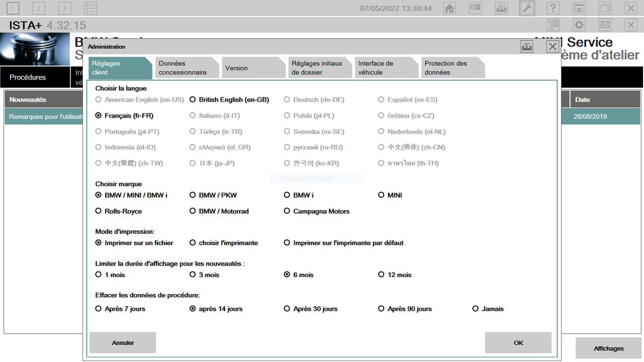Click the Annuler button
The width and height of the screenshot is (644, 362).
[x=123, y=342]
